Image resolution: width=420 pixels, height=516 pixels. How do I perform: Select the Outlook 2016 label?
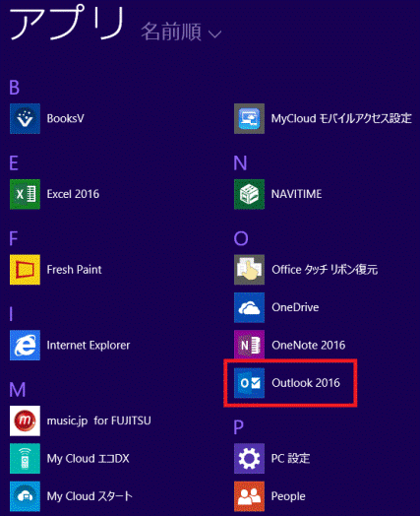306,383
